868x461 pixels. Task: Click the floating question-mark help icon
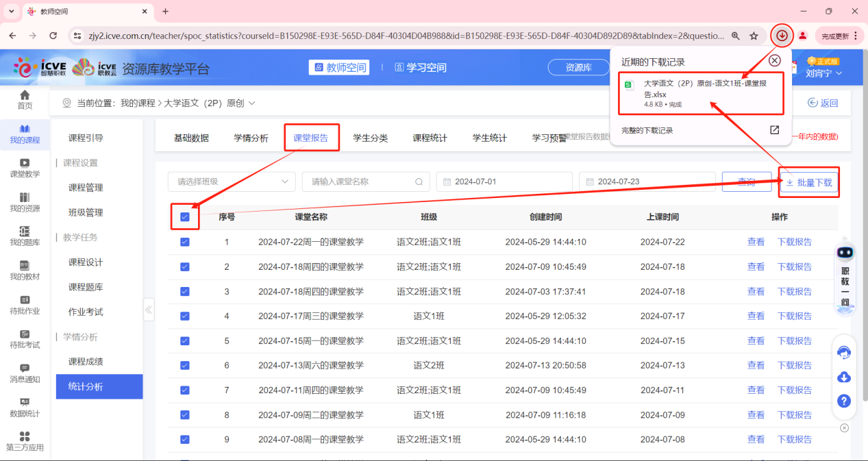click(844, 401)
